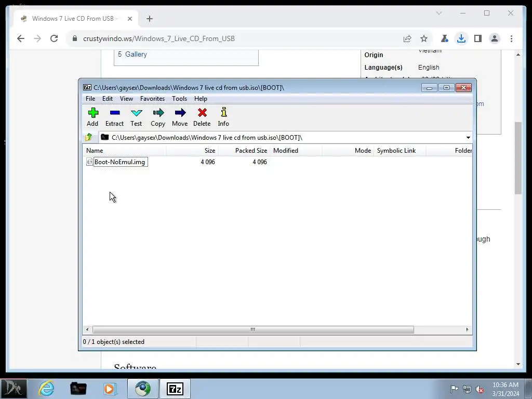Click Chrome address bar URL
The width and height of the screenshot is (532, 399).
159,38
